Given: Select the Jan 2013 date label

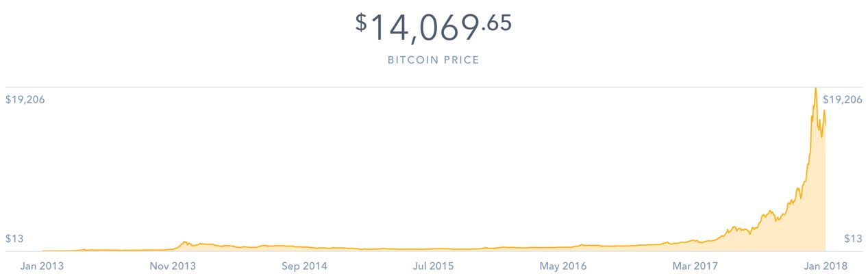Looking at the screenshot, I should [42, 266].
